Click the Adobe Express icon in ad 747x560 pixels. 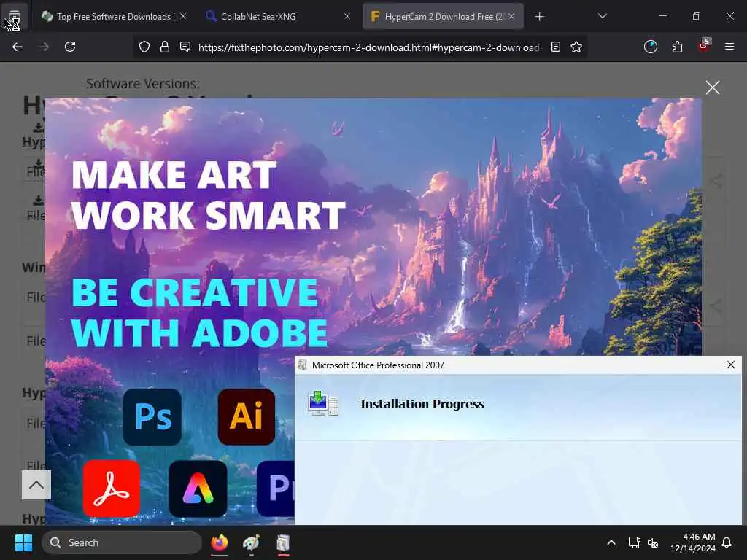pos(198,489)
